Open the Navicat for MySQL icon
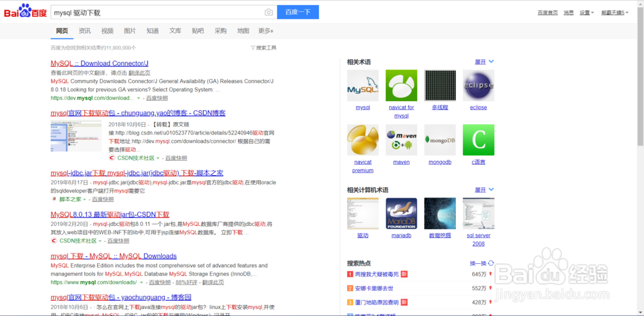644x316 pixels. point(401,86)
